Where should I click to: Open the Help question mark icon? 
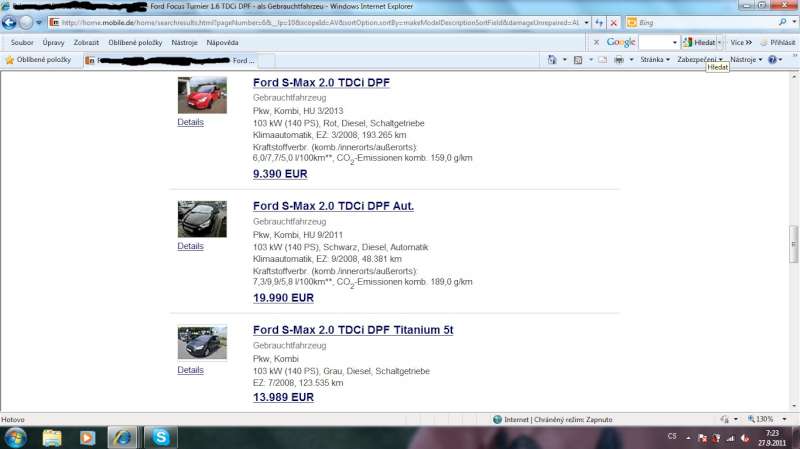click(771, 60)
